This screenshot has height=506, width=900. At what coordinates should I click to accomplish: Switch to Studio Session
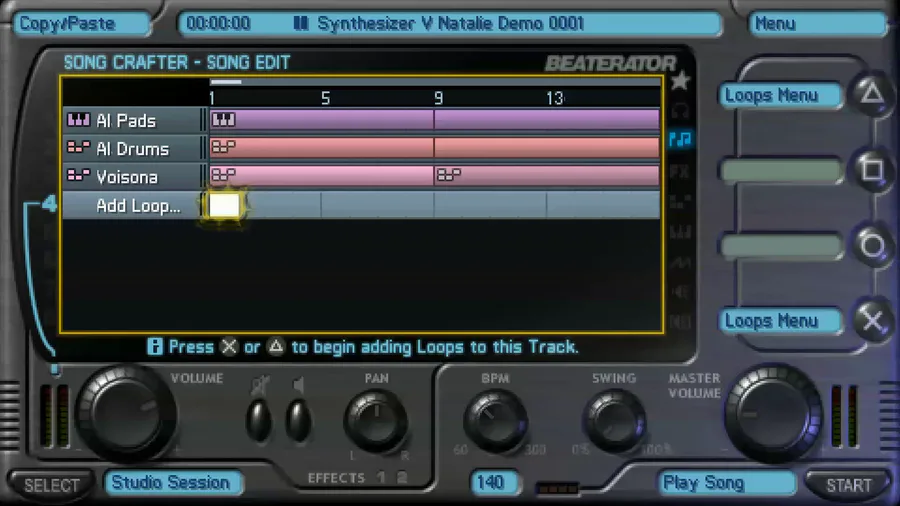tap(173, 482)
